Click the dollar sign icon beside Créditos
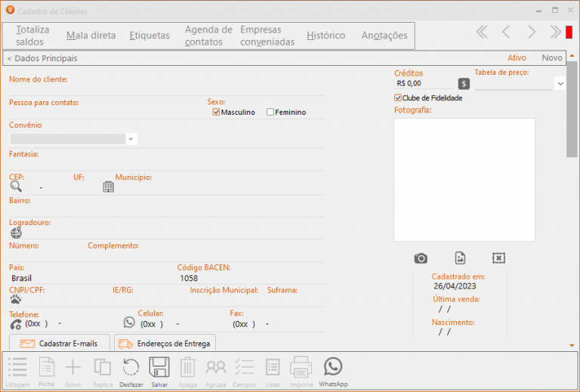The width and height of the screenshot is (580, 392). tap(464, 84)
